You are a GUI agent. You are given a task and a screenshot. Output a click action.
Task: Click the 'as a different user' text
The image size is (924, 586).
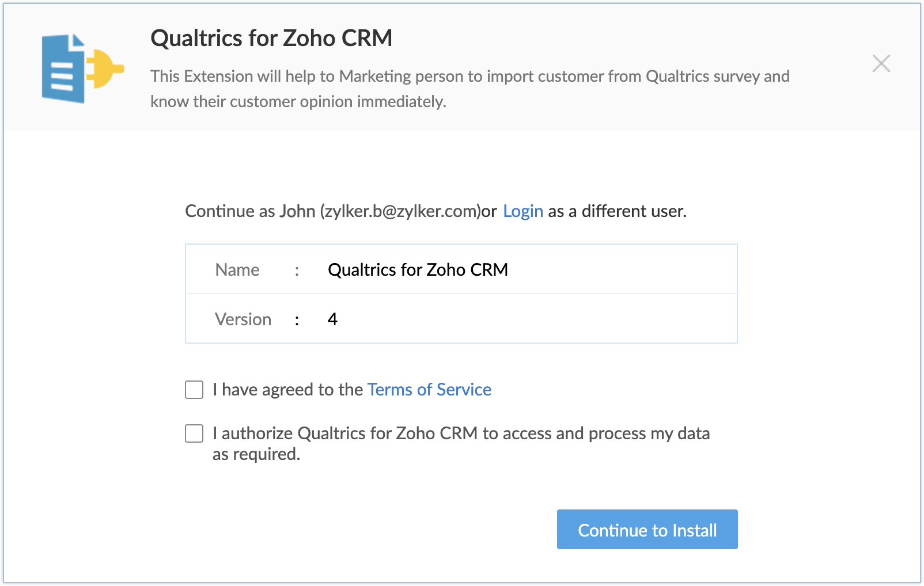point(617,211)
